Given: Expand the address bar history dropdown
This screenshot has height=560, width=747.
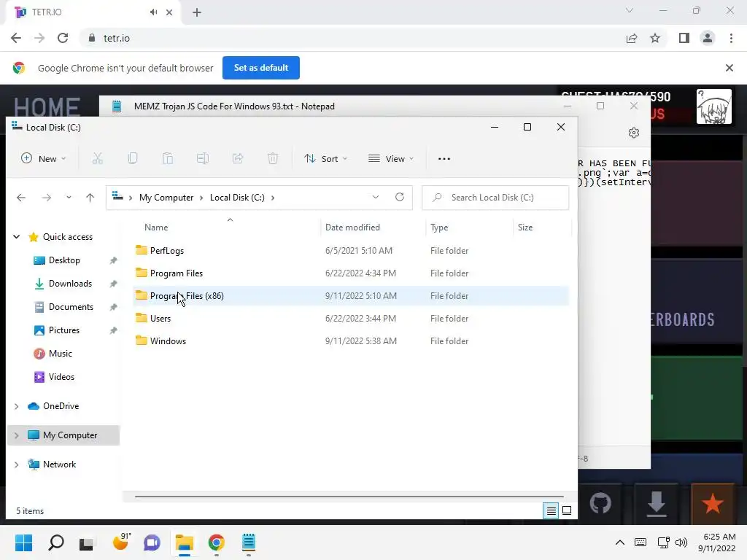Looking at the screenshot, I should [376, 197].
